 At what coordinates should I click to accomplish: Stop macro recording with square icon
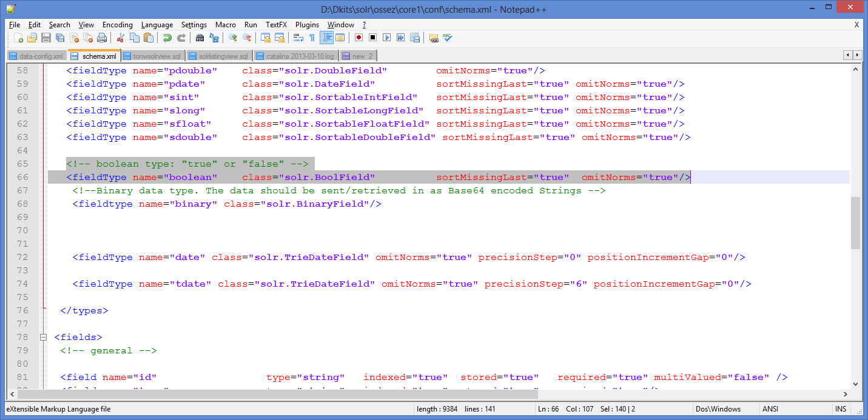pos(372,38)
